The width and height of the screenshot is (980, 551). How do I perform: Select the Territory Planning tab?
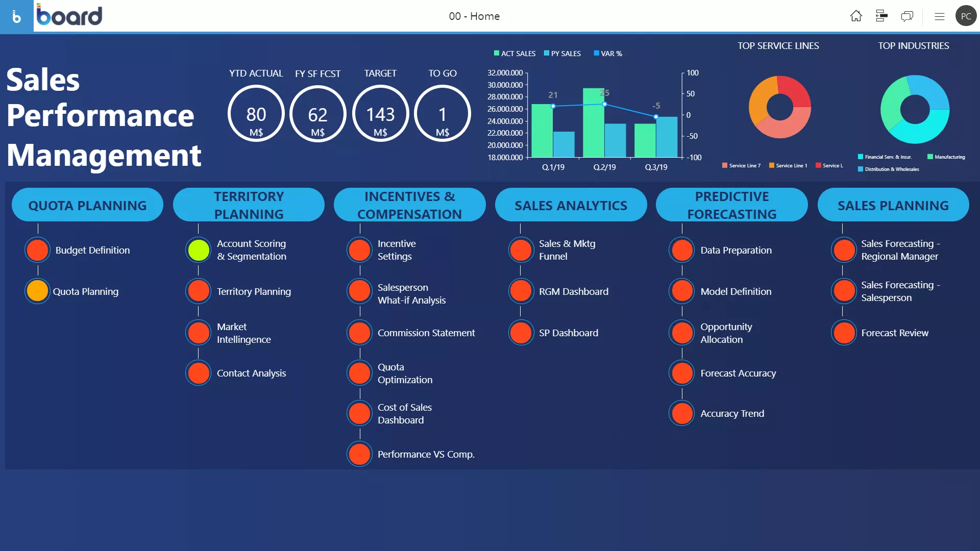pyautogui.click(x=249, y=205)
